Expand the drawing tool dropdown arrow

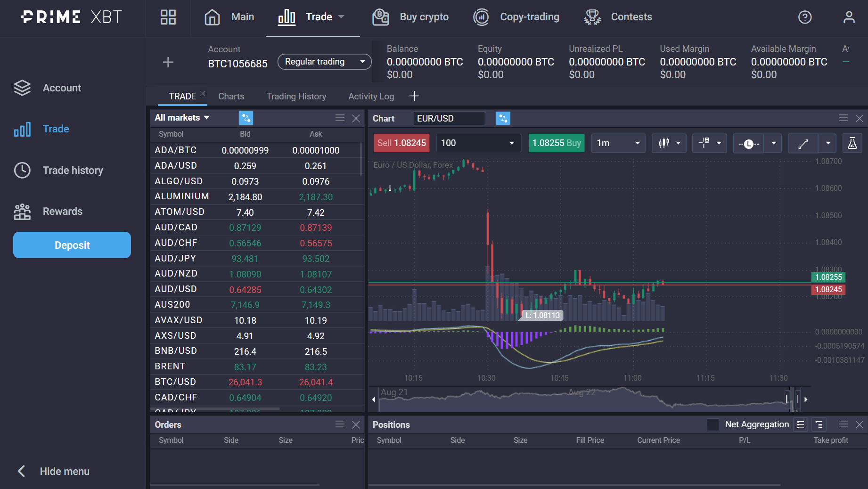(x=828, y=143)
